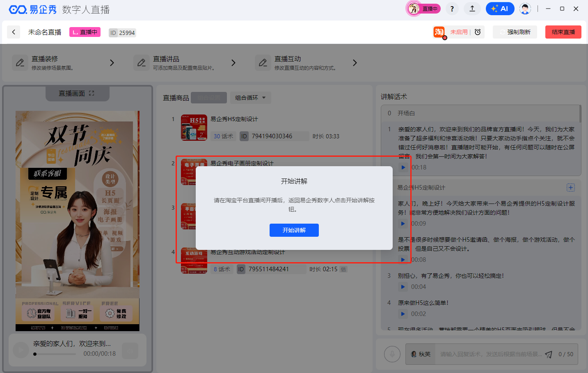This screenshot has height=373, width=588.
Task: Click the 讲解话术 panel scrollbar
Action: pos(580,114)
